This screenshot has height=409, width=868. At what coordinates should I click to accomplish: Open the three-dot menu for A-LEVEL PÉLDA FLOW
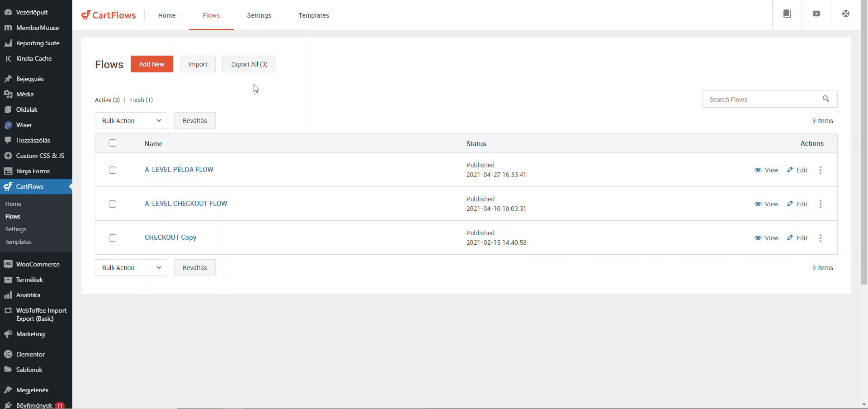(821, 170)
